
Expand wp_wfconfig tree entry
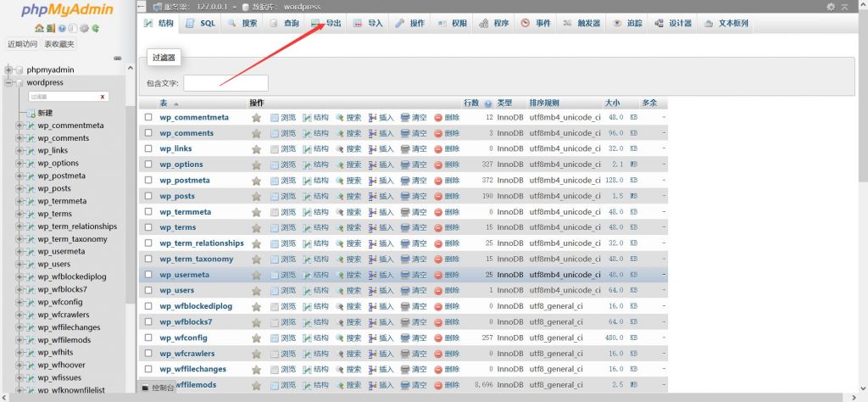[x=19, y=302]
